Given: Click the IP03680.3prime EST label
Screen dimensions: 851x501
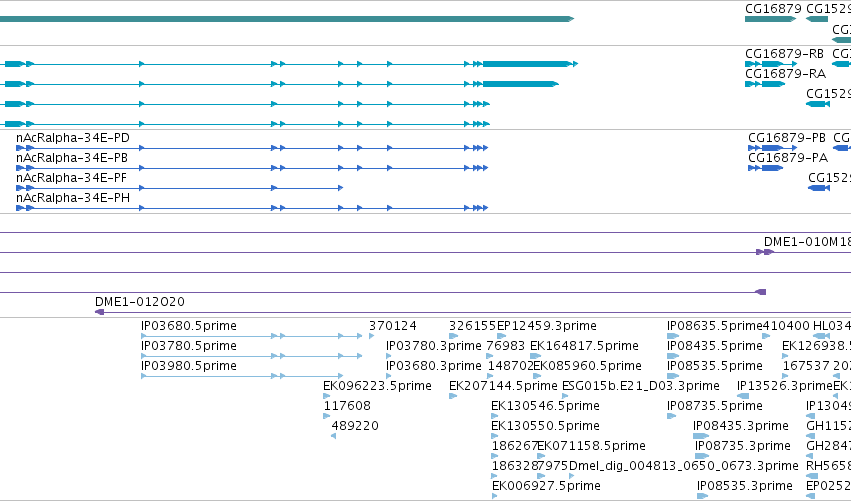Looking at the screenshot, I should tap(434, 366).
